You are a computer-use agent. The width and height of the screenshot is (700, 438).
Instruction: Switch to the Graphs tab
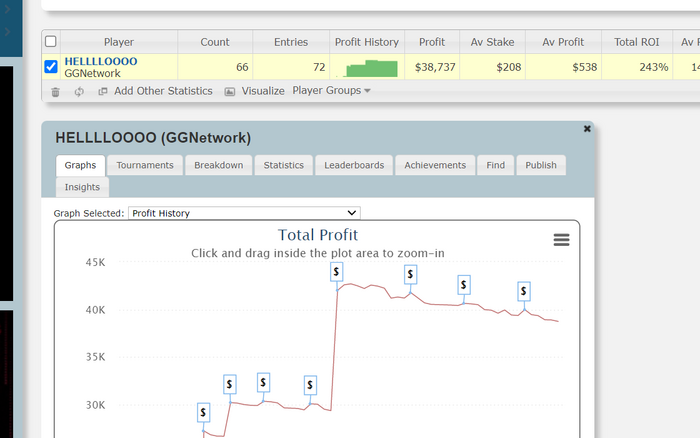tap(80, 165)
